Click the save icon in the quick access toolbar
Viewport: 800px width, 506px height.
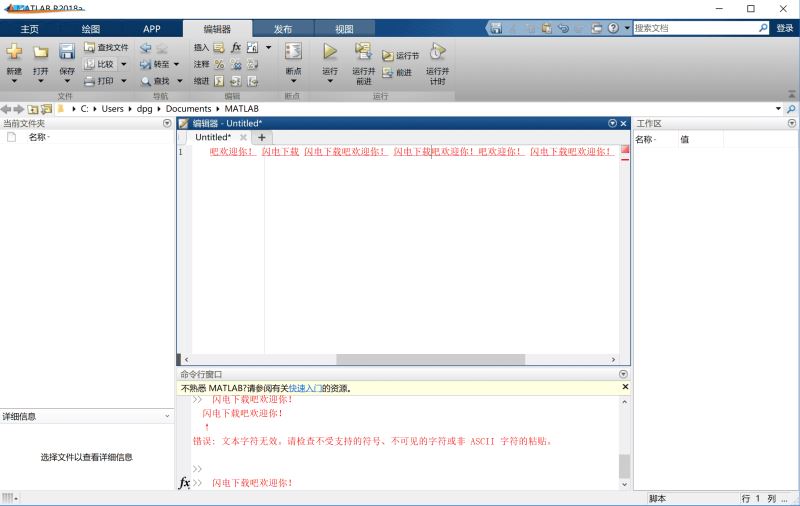click(x=496, y=28)
